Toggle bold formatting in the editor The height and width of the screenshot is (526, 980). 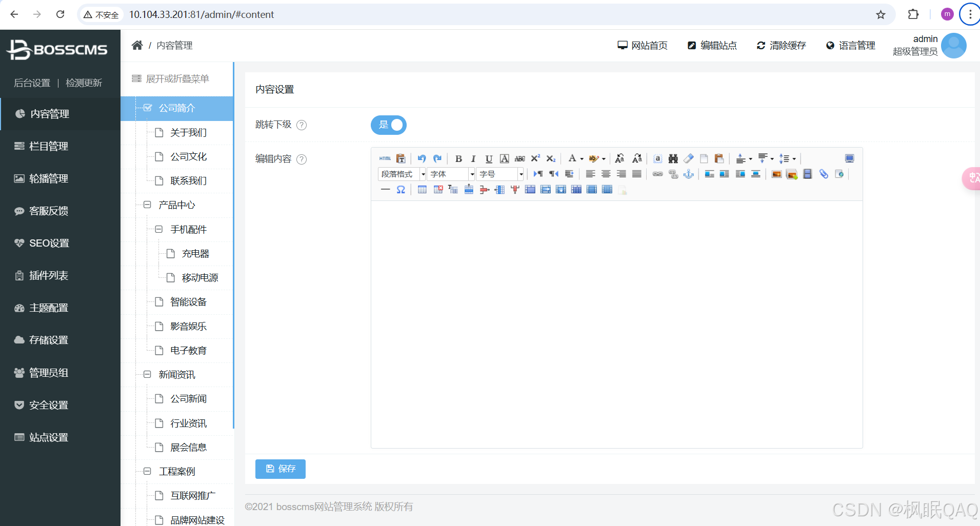pos(458,159)
